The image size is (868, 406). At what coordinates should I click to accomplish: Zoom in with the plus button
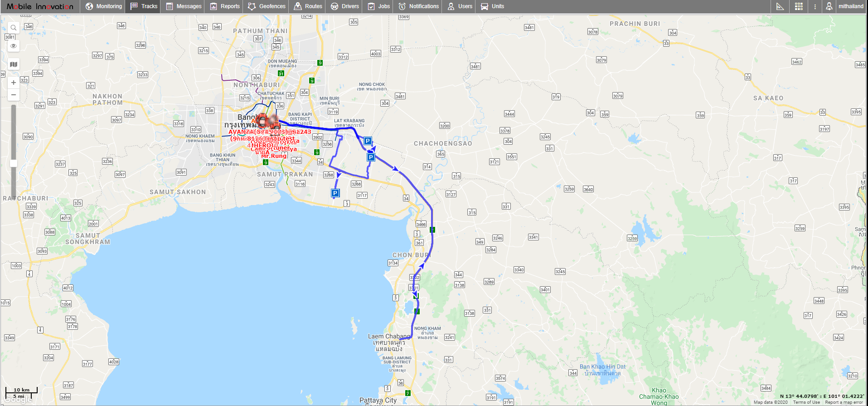[14, 83]
